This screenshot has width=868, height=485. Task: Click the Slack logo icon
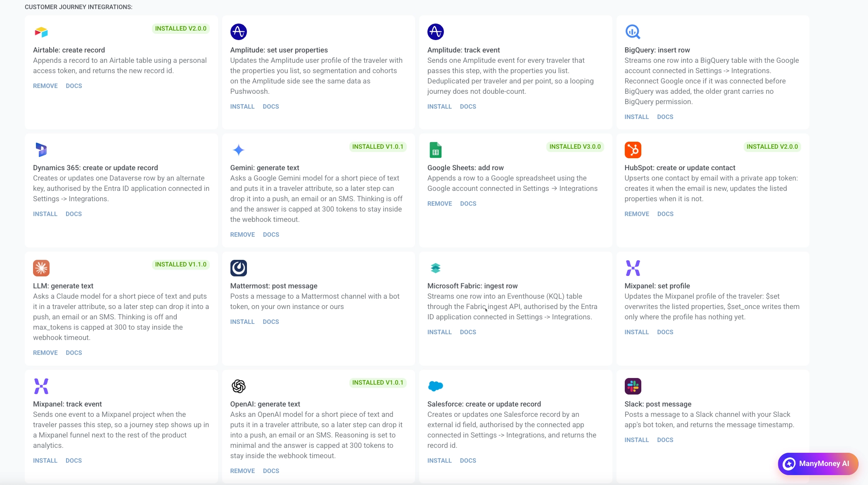[x=633, y=386]
